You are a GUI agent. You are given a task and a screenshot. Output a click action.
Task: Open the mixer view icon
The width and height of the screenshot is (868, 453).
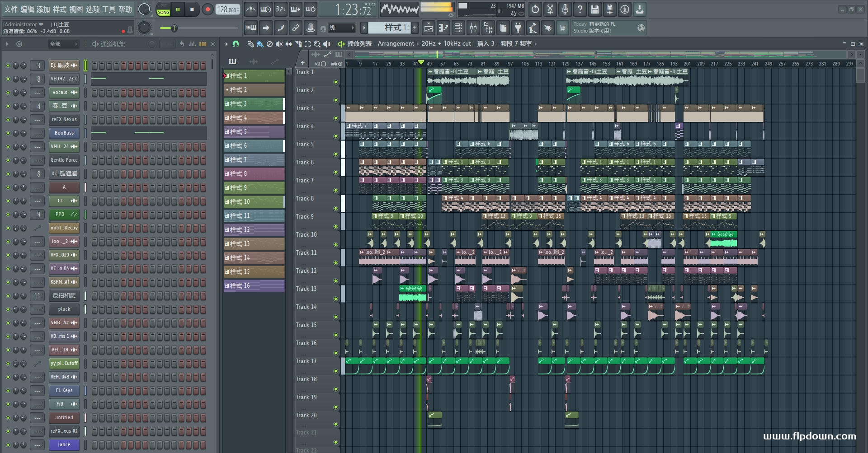(473, 28)
